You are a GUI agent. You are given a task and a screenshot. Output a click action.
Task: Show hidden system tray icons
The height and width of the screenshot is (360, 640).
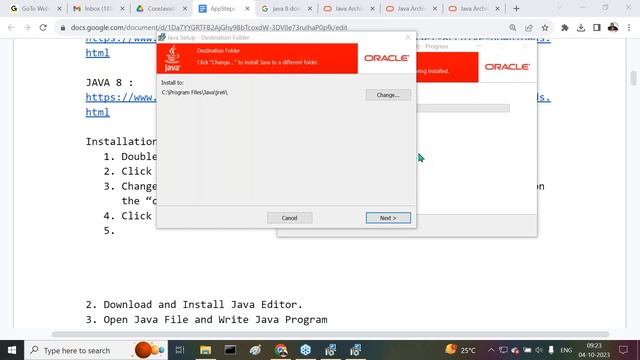pyautogui.click(x=491, y=350)
